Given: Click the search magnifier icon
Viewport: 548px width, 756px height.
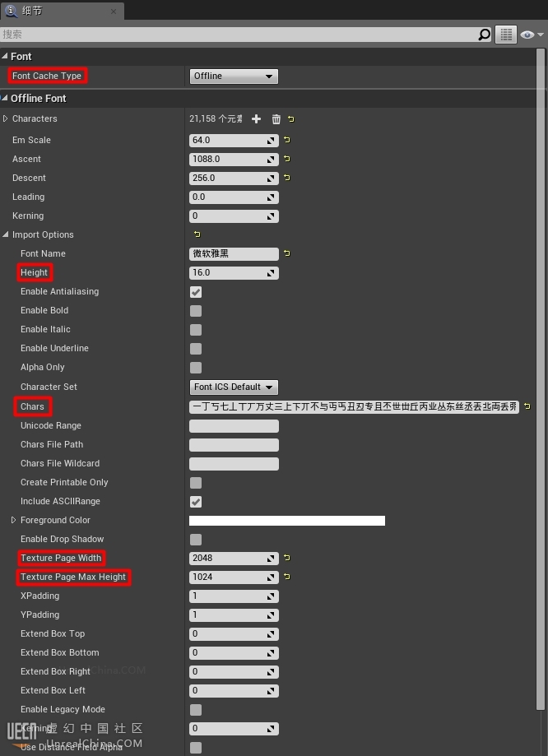Looking at the screenshot, I should pos(484,35).
